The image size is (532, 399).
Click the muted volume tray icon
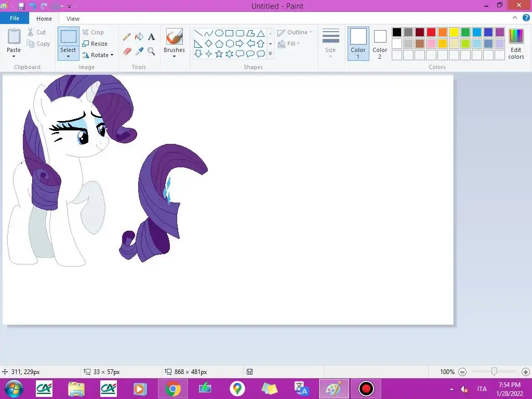(x=464, y=389)
